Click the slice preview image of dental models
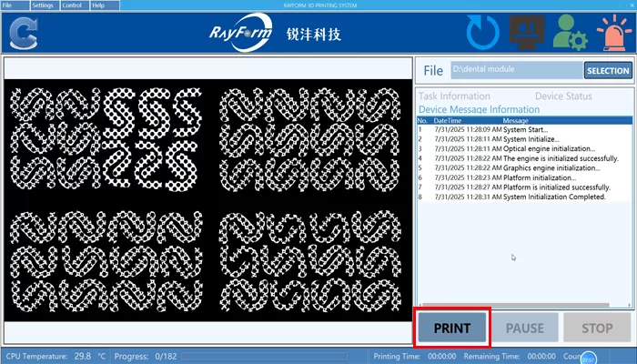 point(208,200)
